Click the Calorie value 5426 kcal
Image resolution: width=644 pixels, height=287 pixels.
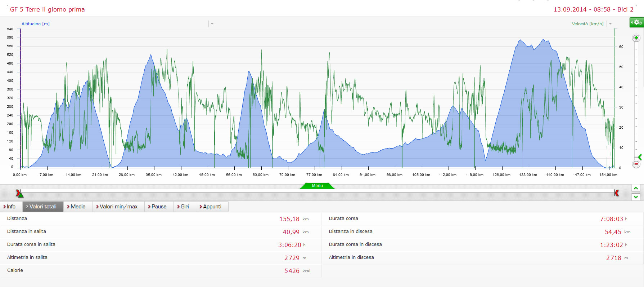(297, 271)
